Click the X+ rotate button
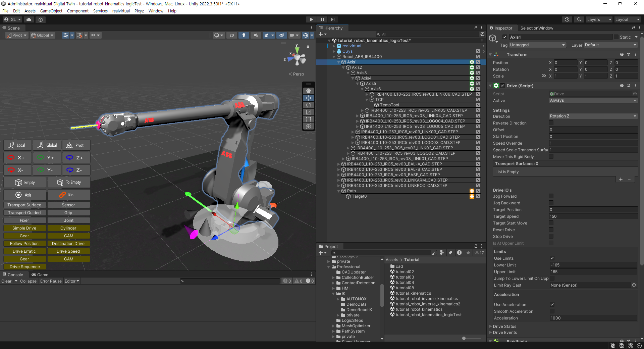This screenshot has width=644, height=349. (17, 158)
